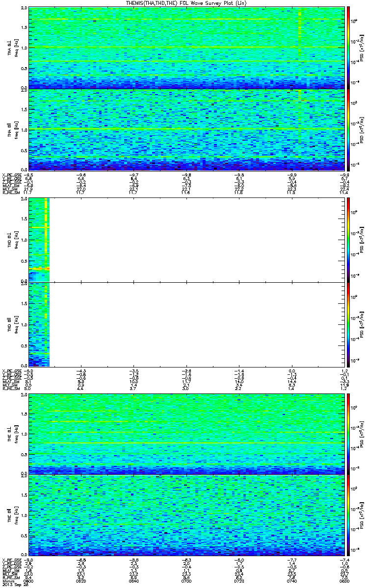Viewport: 368px width, 588px height.
Task: Click the THD B∥ spectrogram data strip
Action: [39, 324]
